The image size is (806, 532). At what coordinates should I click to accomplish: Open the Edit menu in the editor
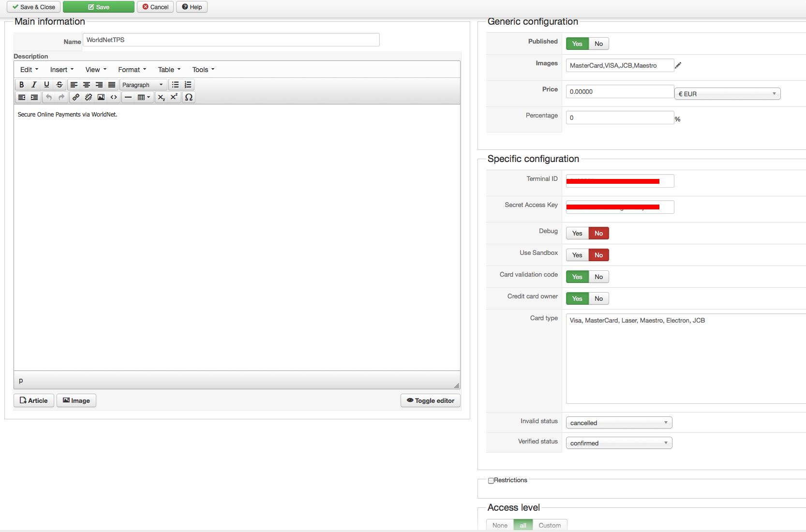tap(29, 70)
